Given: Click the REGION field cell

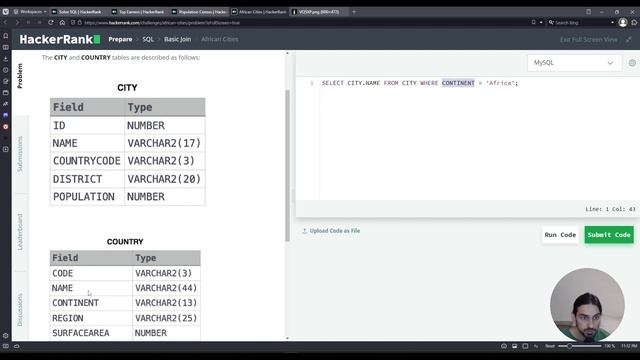Looking at the screenshot, I should pyautogui.click(x=91, y=318).
